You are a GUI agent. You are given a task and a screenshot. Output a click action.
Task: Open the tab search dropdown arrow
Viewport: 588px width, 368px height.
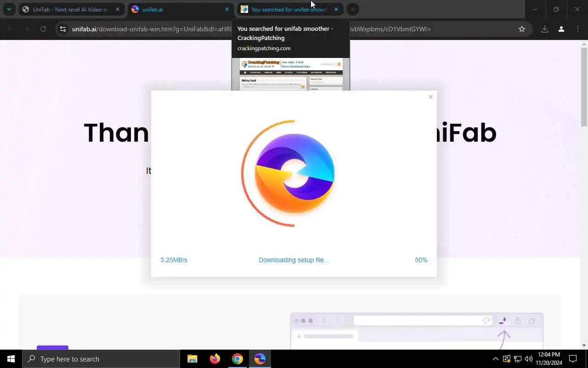point(9,9)
